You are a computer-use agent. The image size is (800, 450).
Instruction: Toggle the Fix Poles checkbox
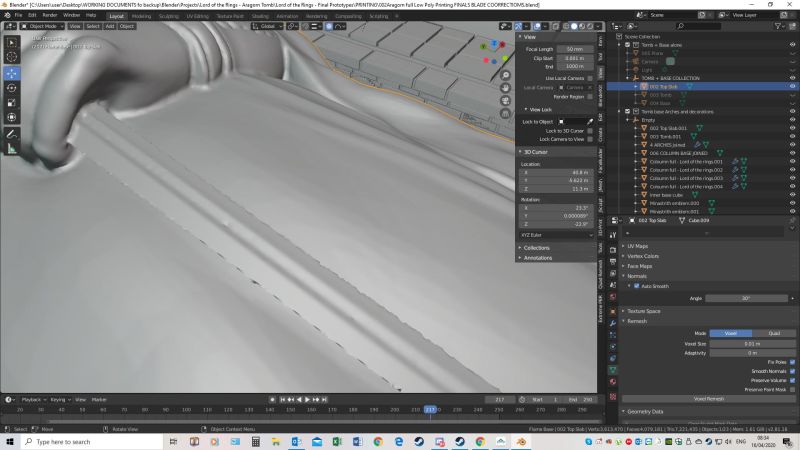792,362
